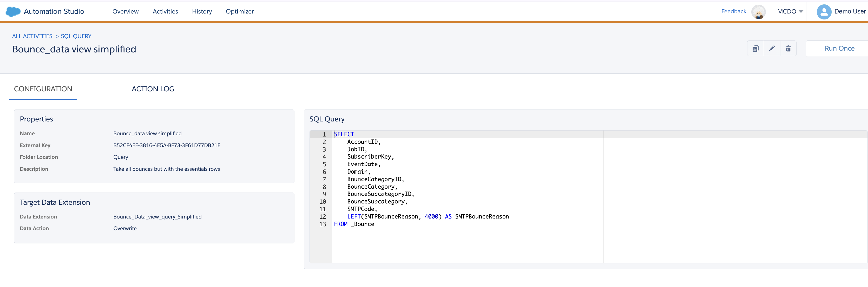This screenshot has height=287, width=868.
Task: Click the External Key value
Action: coord(167,145)
